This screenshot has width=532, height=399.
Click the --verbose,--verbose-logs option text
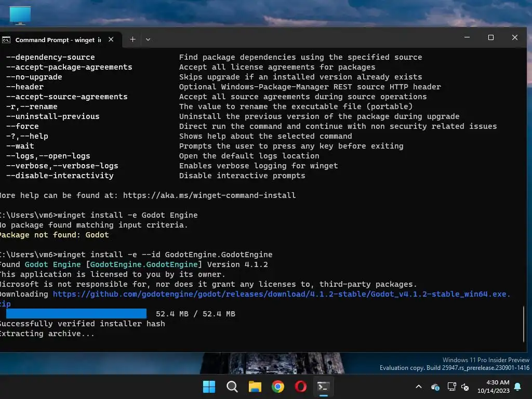62,166
